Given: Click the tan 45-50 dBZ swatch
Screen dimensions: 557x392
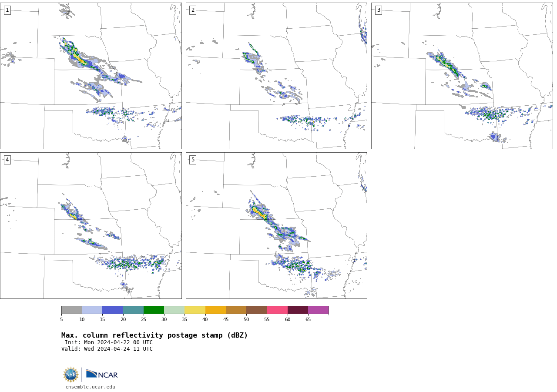Looking at the screenshot, I should [x=236, y=310].
